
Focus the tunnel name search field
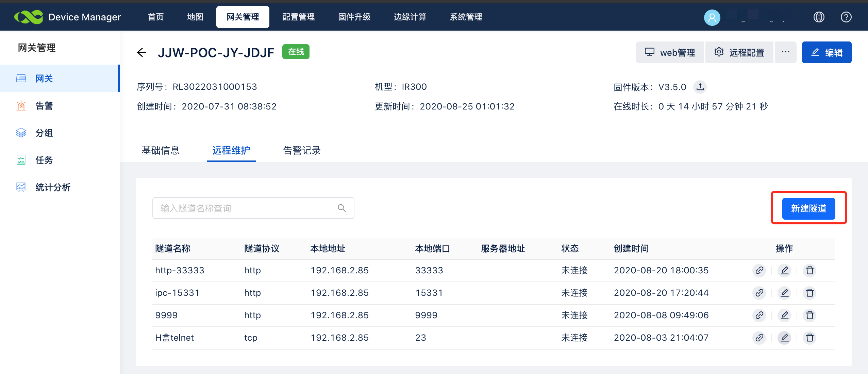pos(245,208)
